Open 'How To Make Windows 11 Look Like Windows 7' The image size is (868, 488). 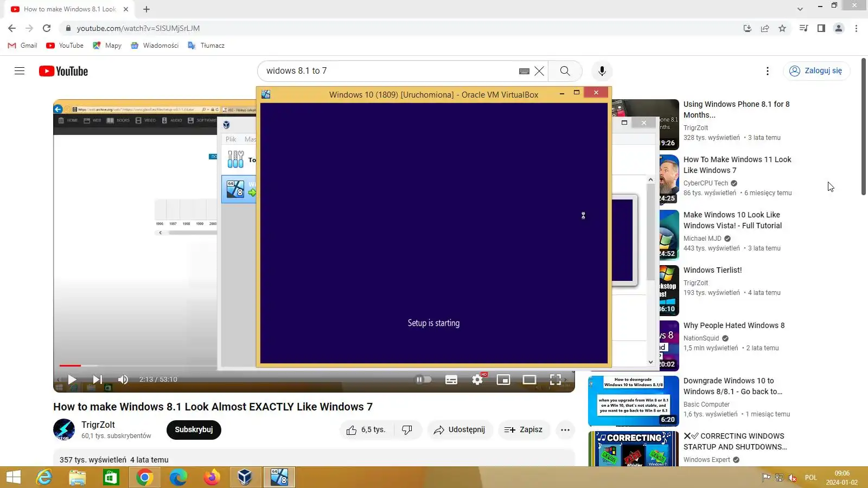[737, 165]
